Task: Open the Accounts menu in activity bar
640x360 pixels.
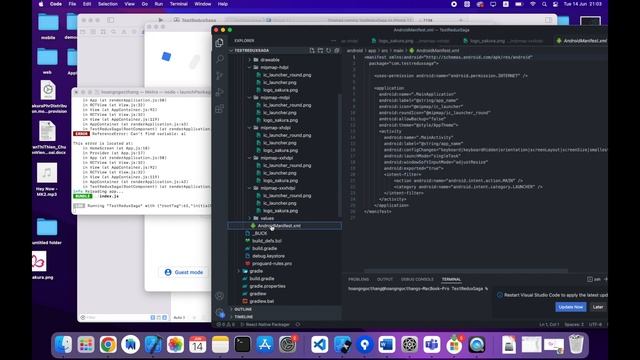Action: (x=220, y=296)
